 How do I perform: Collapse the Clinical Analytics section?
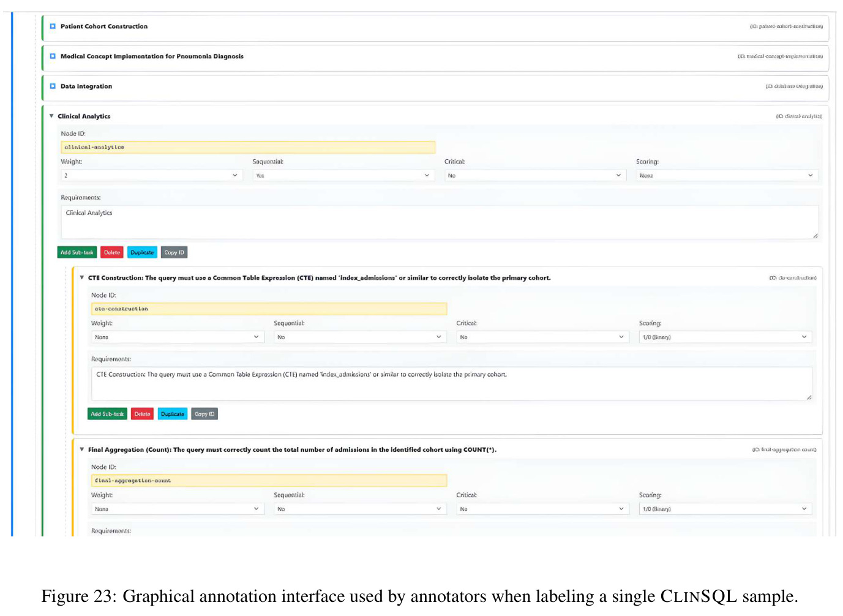(x=51, y=116)
